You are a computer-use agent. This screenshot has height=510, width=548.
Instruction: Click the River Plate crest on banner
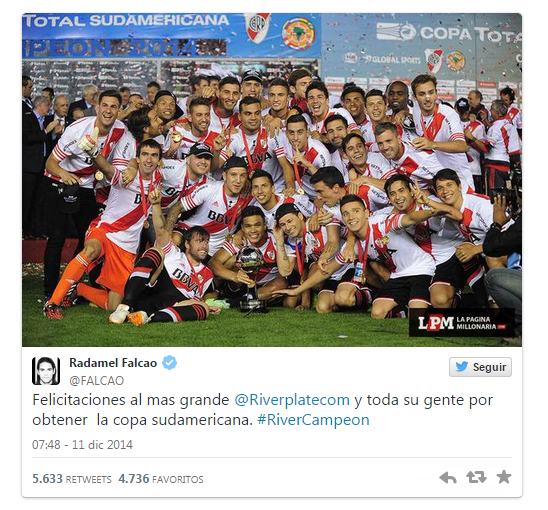point(258,27)
